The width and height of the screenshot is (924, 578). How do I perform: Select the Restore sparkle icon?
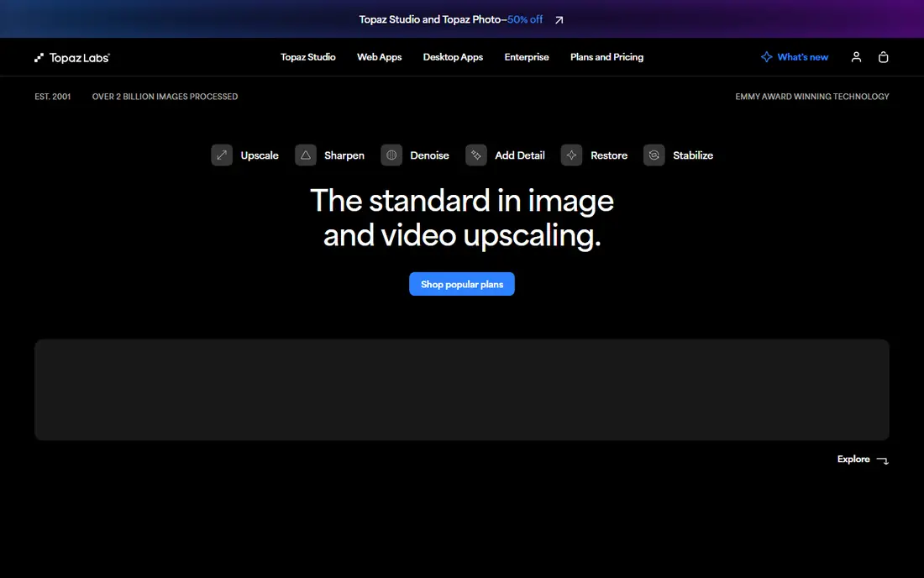point(571,155)
